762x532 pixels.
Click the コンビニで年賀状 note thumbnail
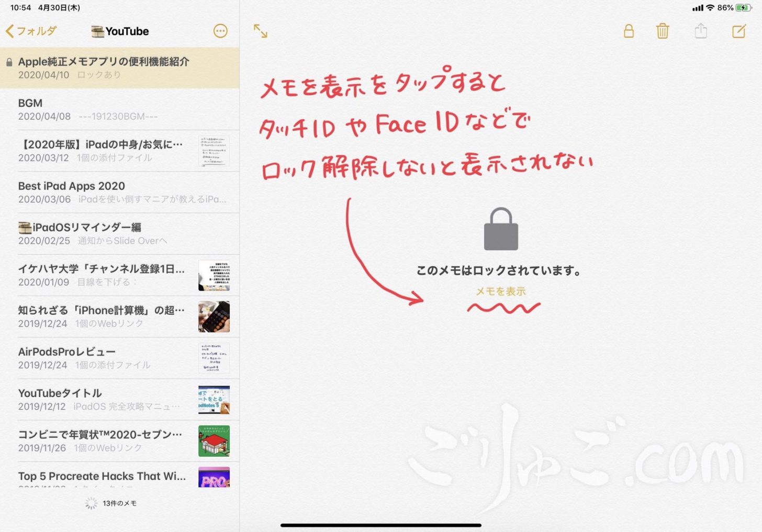(x=214, y=441)
